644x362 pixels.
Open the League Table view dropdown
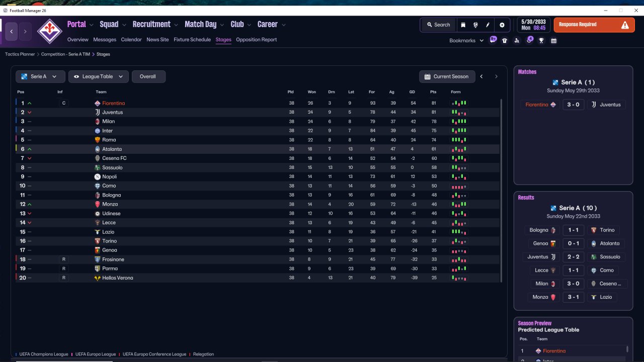tap(98, 76)
